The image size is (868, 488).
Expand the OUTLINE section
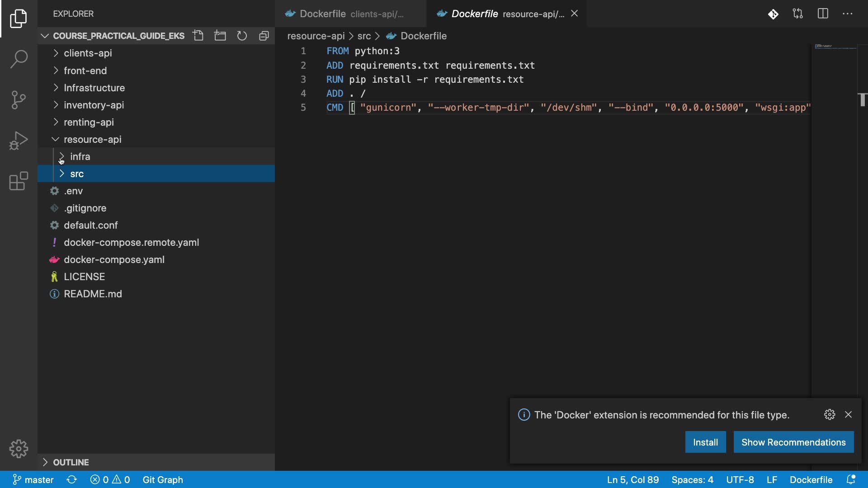click(71, 462)
